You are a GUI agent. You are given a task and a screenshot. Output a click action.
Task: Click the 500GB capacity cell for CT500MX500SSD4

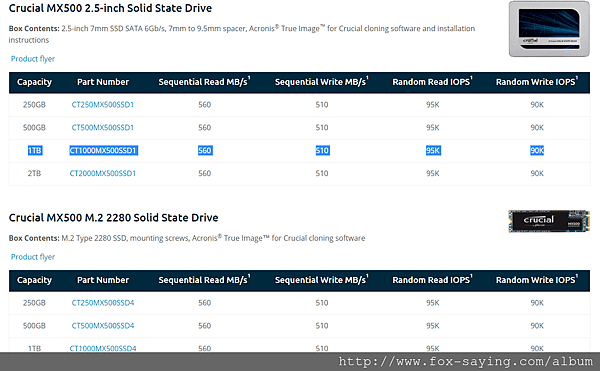point(34,326)
